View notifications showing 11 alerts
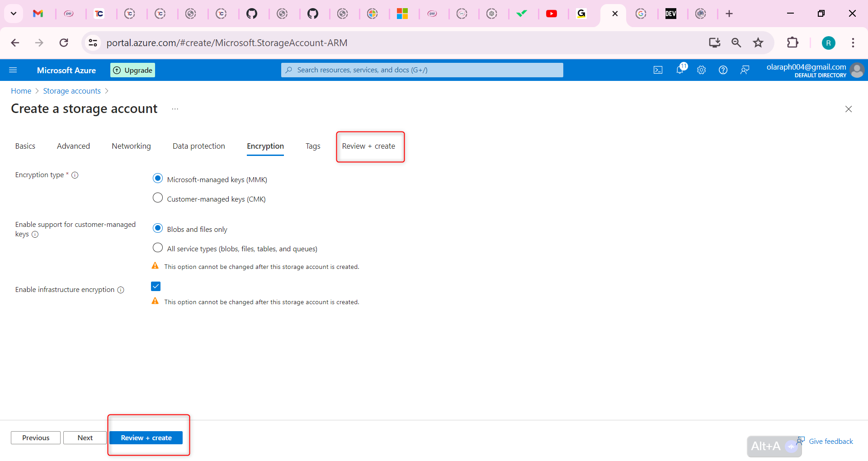 [680, 70]
